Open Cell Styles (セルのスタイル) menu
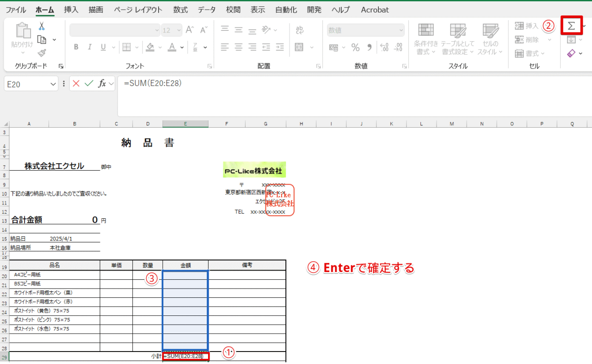 pyautogui.click(x=490, y=39)
